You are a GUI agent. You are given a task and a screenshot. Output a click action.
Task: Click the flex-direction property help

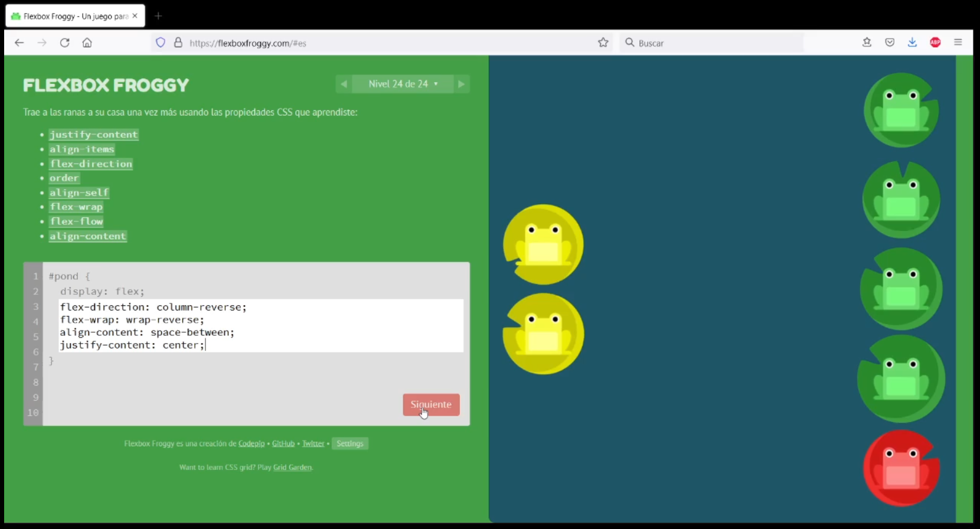pyautogui.click(x=91, y=164)
